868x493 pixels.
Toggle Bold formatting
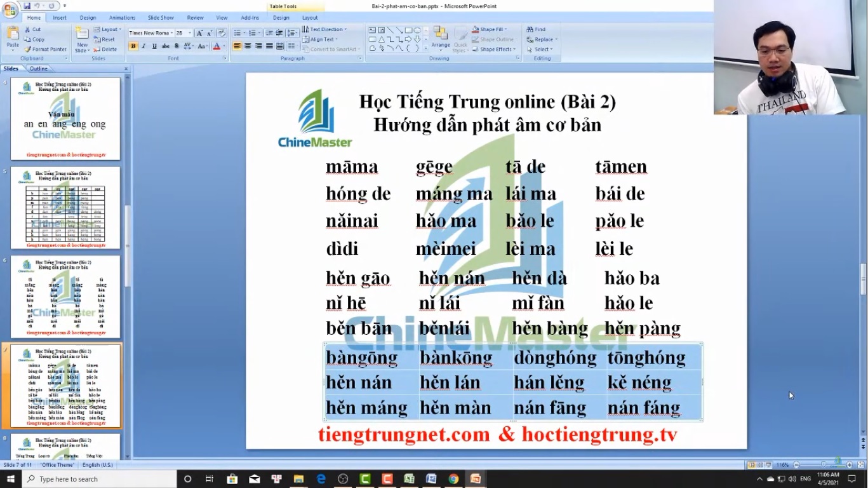tap(133, 46)
